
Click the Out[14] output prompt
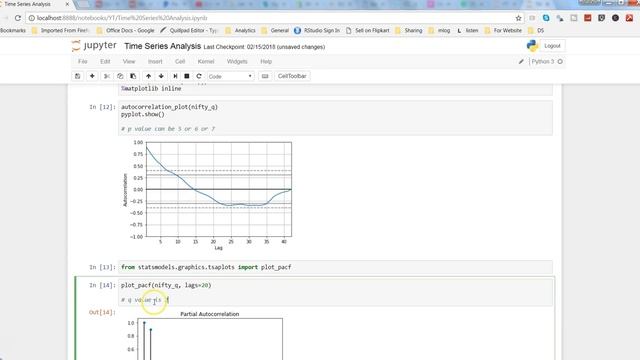click(102, 312)
